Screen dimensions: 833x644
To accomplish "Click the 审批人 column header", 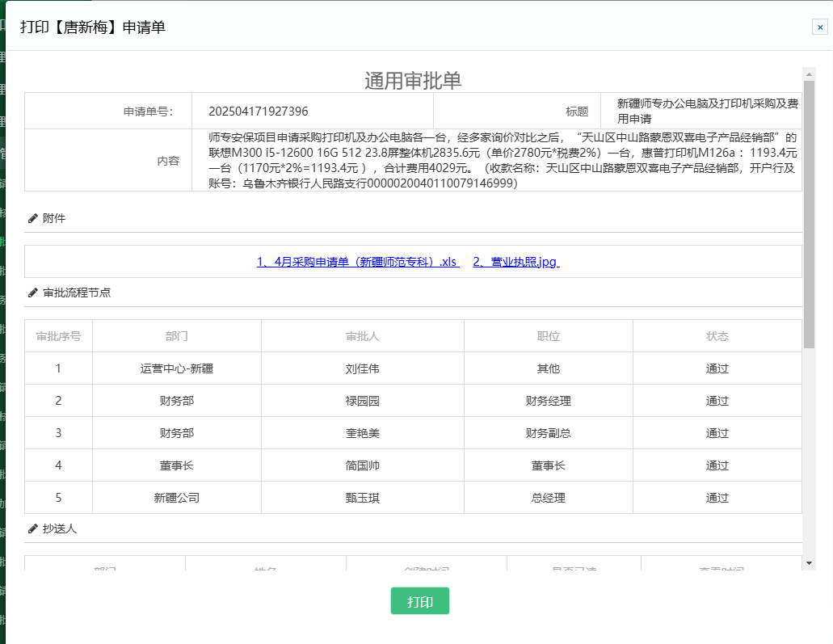I will click(362, 336).
